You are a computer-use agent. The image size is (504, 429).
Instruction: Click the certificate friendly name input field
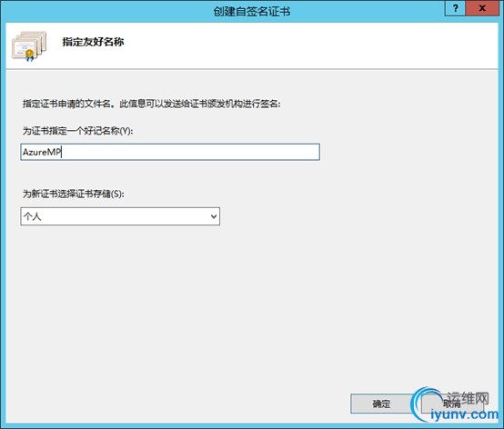click(x=170, y=152)
